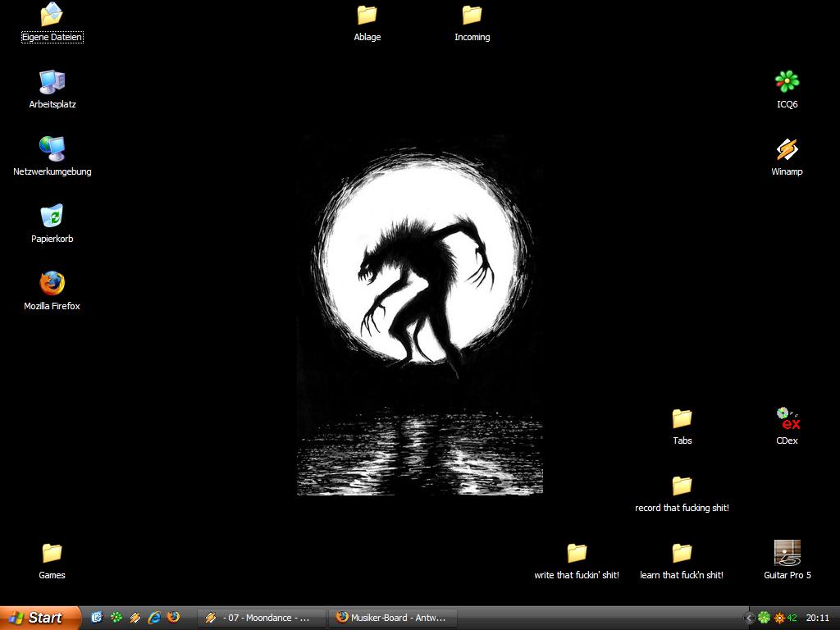This screenshot has width=840, height=630.
Task: Select the Mozilla Firefox desktop shortcut
Action: [52, 291]
